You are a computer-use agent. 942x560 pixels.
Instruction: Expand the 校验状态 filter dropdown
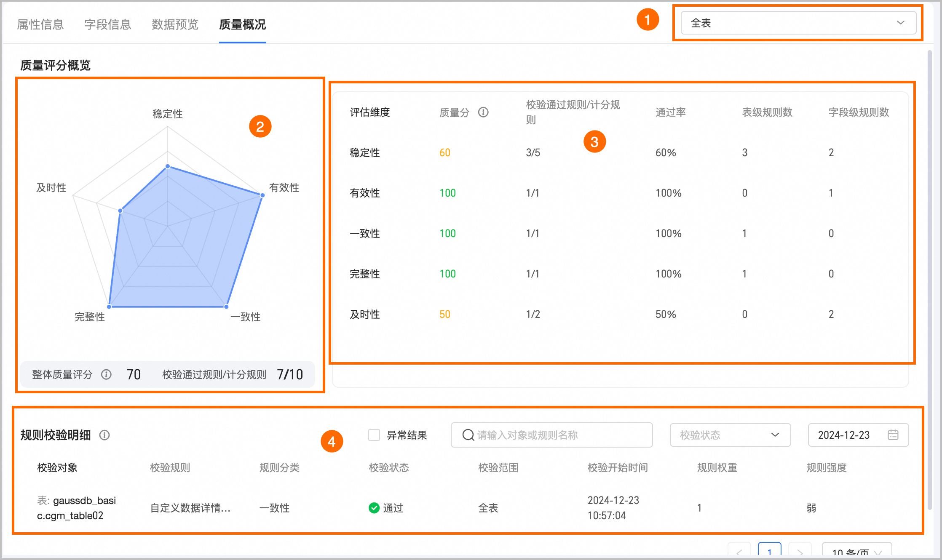click(x=730, y=435)
